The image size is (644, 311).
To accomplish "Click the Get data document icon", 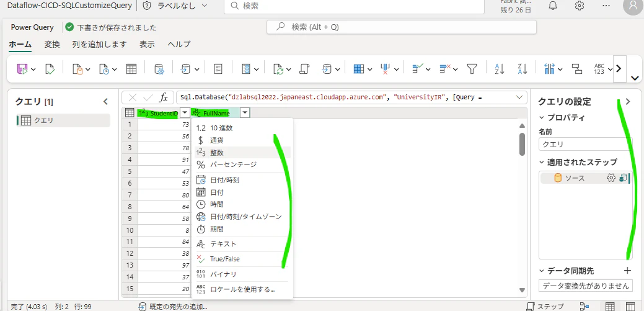I will click(77, 69).
